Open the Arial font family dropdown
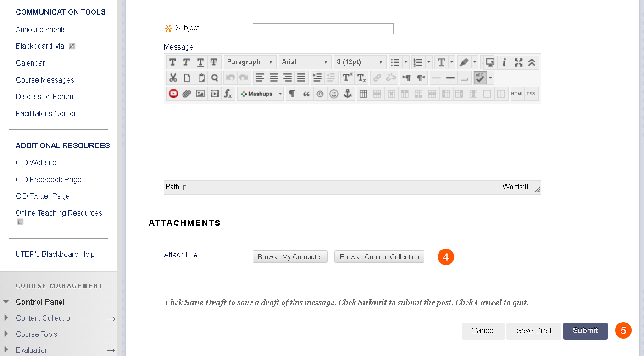Screen dimensions: 644x356 click(x=305, y=62)
